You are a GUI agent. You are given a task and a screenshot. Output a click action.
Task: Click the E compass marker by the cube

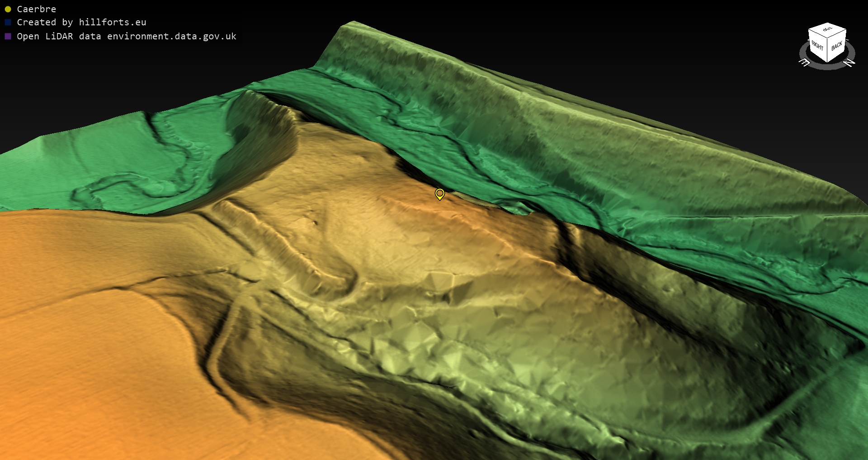tap(805, 63)
